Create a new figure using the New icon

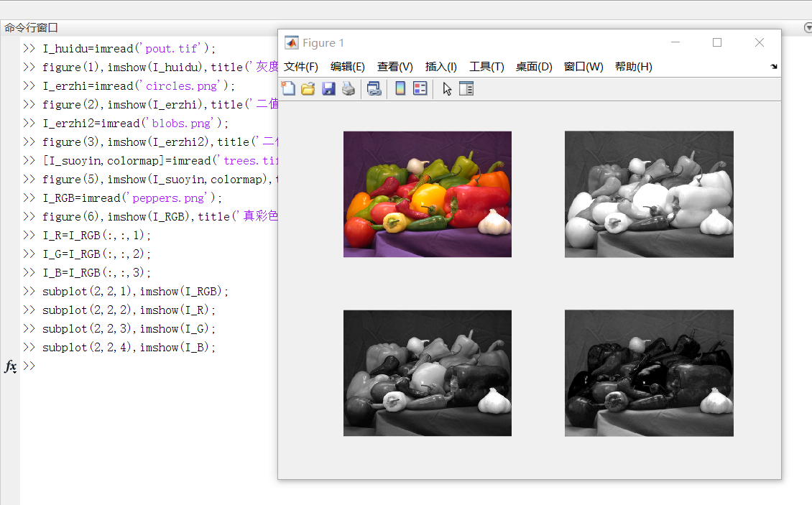coord(288,88)
